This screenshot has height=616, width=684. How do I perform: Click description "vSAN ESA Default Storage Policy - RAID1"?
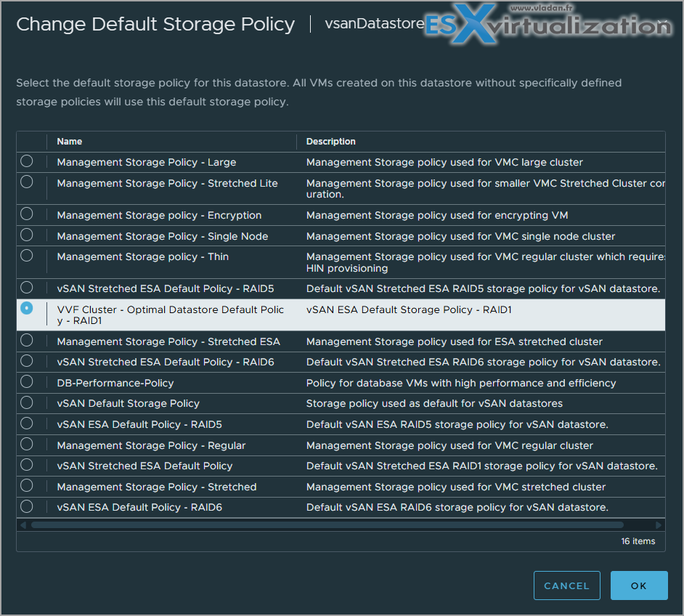[409, 309]
